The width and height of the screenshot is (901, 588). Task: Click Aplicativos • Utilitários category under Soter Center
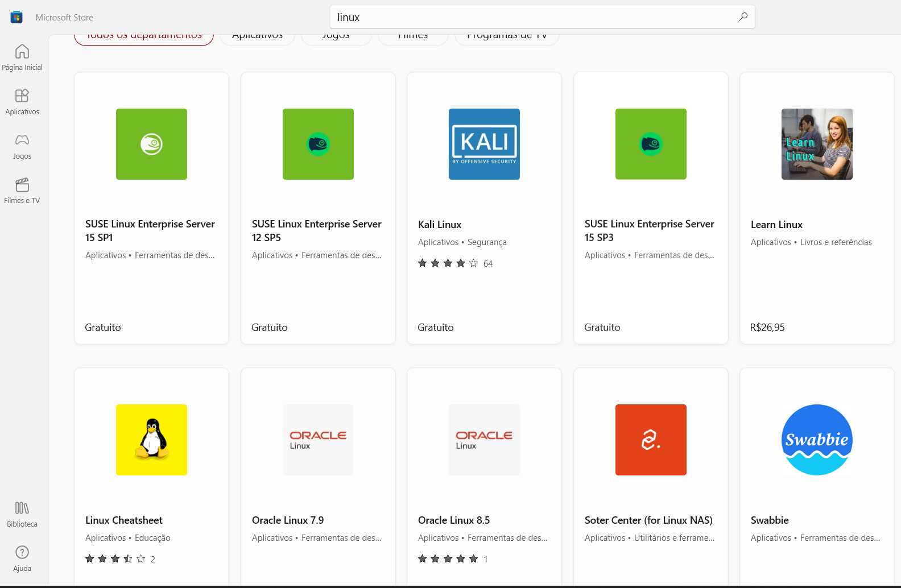(650, 538)
